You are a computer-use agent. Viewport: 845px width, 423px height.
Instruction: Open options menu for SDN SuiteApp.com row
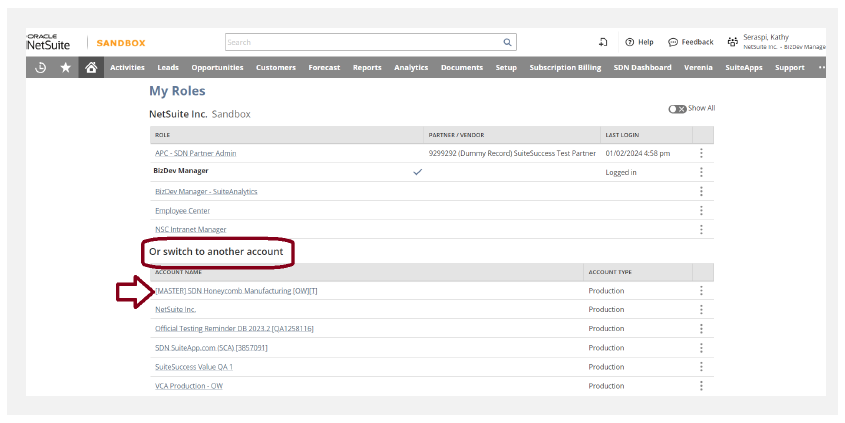[701, 348]
